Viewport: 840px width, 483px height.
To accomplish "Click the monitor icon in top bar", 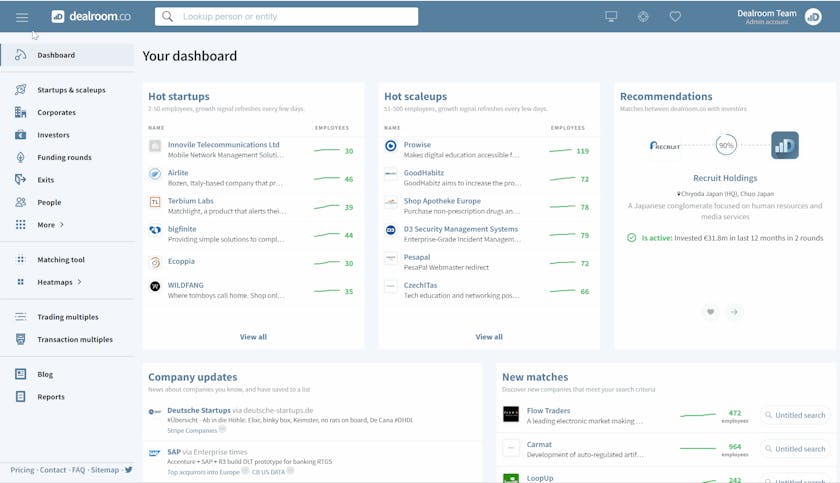I will coord(612,17).
